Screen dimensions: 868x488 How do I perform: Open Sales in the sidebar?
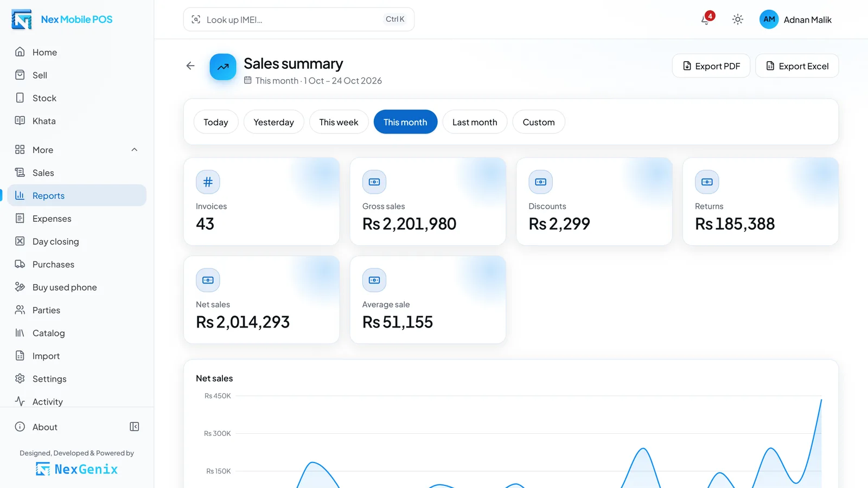click(77, 172)
